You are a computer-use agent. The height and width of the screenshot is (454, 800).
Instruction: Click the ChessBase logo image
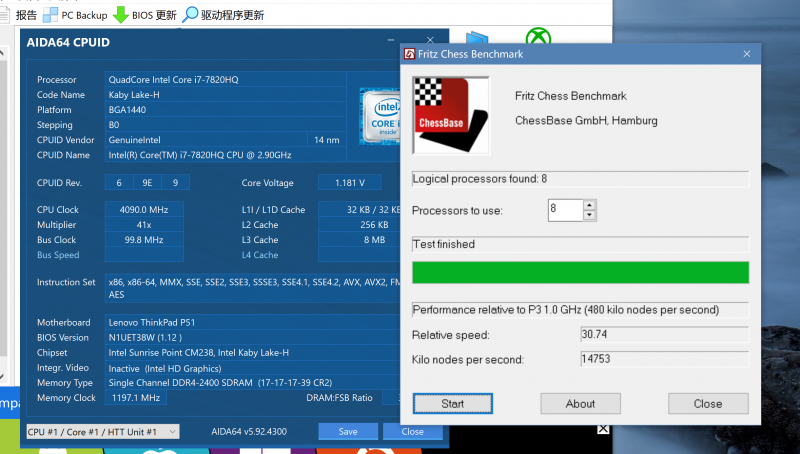pyautogui.click(x=451, y=115)
